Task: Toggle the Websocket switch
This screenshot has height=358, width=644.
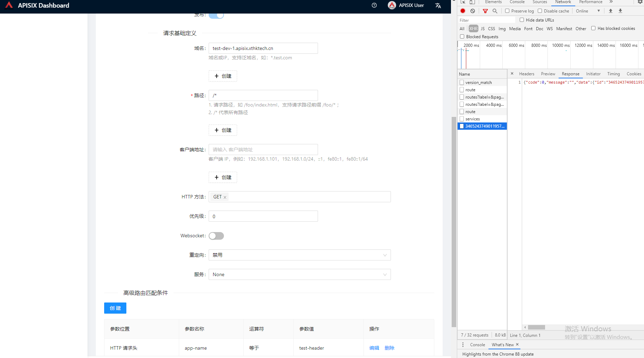Action: (216, 236)
